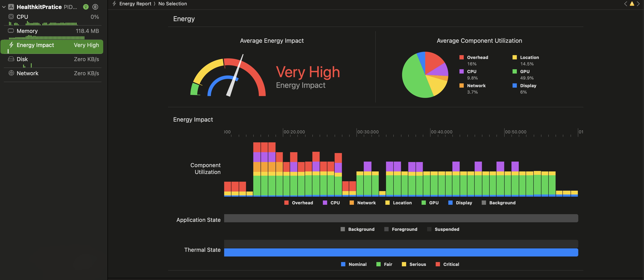This screenshot has height=280, width=644.
Task: Open the No Selection breadcrumb menu
Action: (x=173, y=4)
